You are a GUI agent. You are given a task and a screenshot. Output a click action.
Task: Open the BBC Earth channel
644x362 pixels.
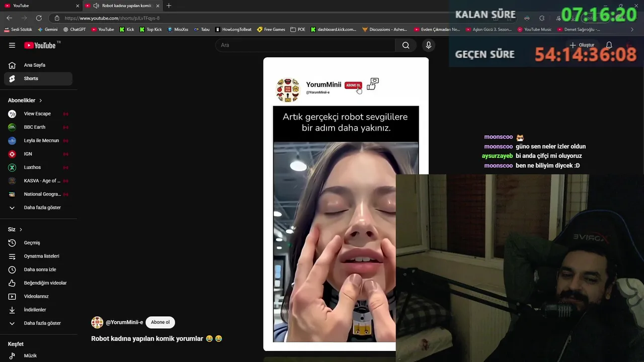(x=38, y=127)
